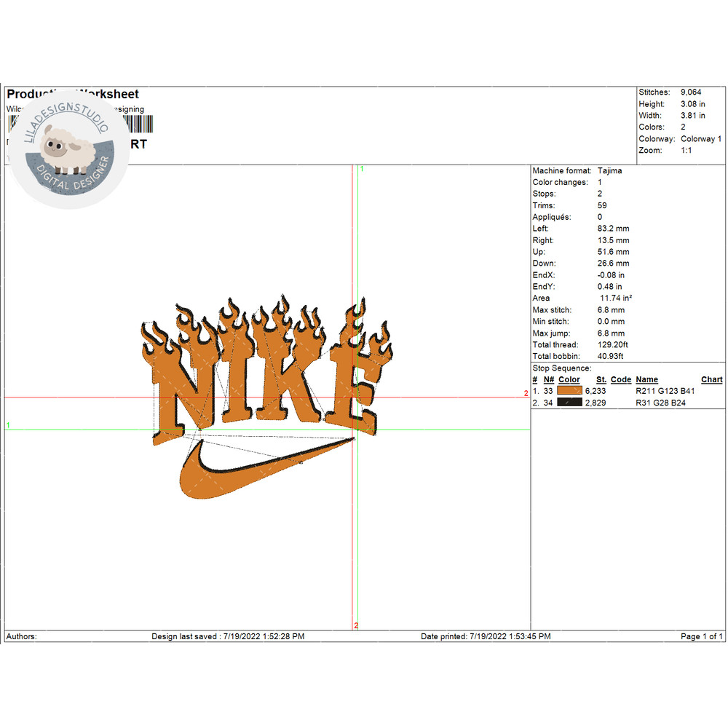This screenshot has width=728, height=728.
Task: Click the Name column header
Action: pos(646,379)
